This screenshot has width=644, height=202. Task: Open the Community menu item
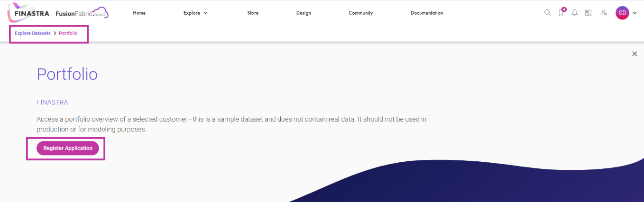[x=361, y=13]
